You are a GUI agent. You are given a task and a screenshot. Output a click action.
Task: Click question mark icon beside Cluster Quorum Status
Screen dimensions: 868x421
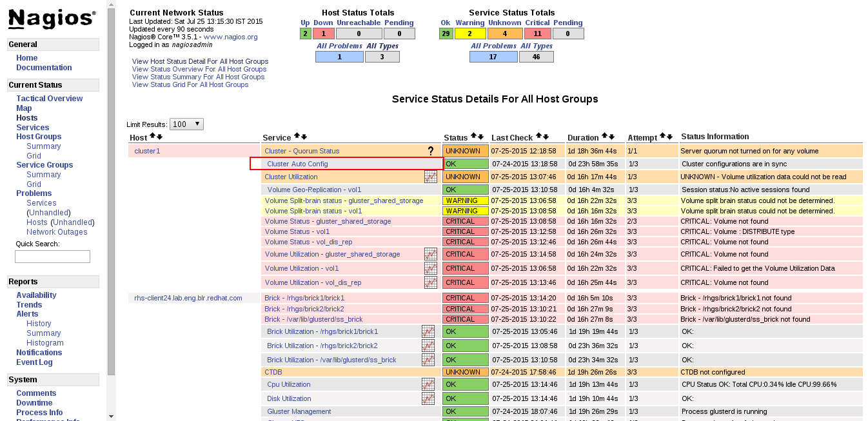(431, 151)
